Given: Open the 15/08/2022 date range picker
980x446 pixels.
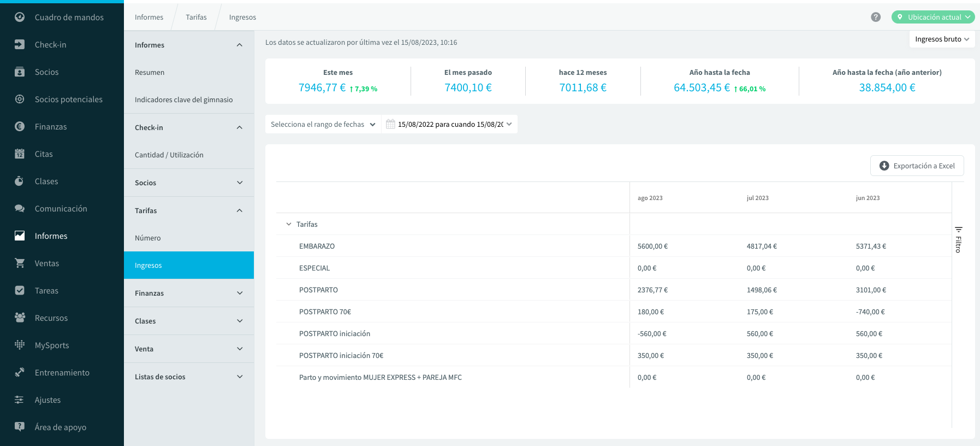Looking at the screenshot, I should [449, 124].
